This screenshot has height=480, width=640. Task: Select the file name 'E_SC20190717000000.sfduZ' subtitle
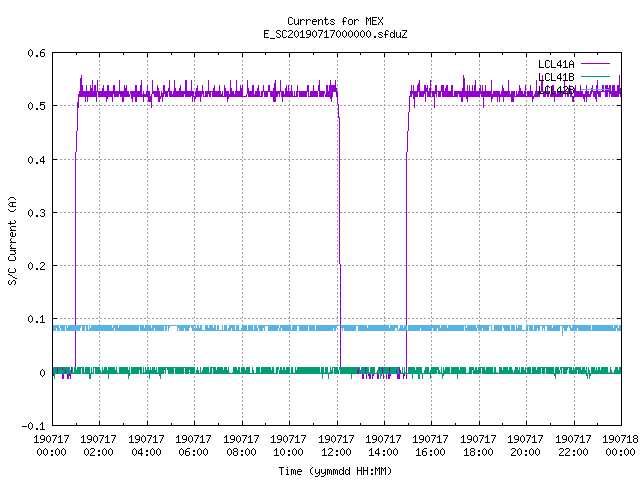click(x=335, y=34)
